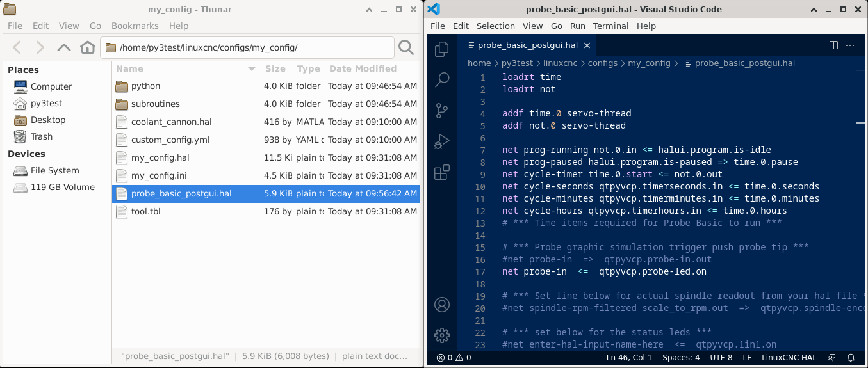Select tool.tbl file in Thunar
The image size is (868, 368).
[266, 211]
